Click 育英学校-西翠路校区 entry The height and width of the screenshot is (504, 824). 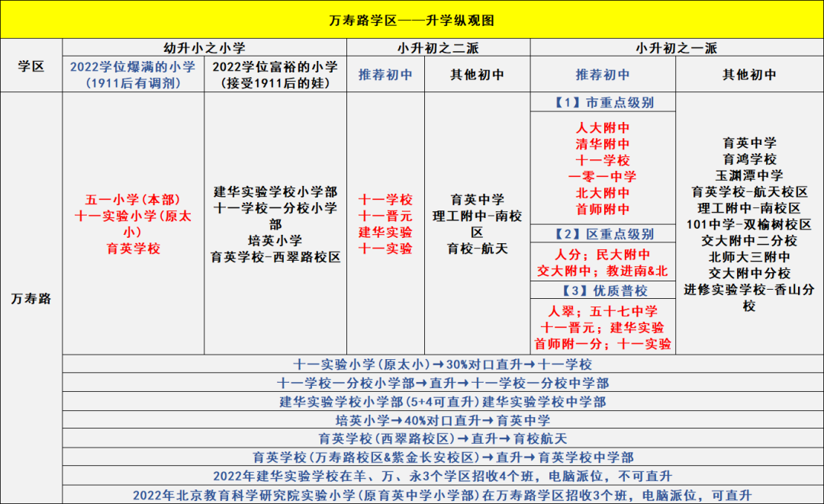(x=275, y=257)
